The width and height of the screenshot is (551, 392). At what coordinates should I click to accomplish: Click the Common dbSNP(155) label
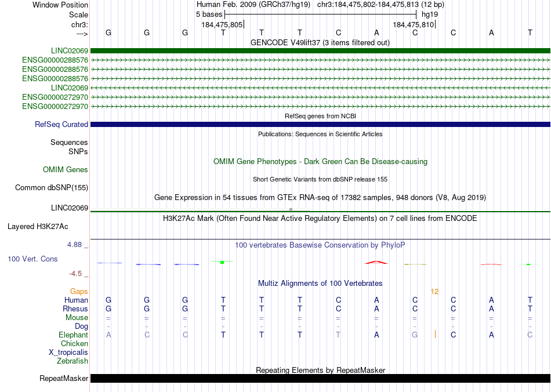coord(51,187)
